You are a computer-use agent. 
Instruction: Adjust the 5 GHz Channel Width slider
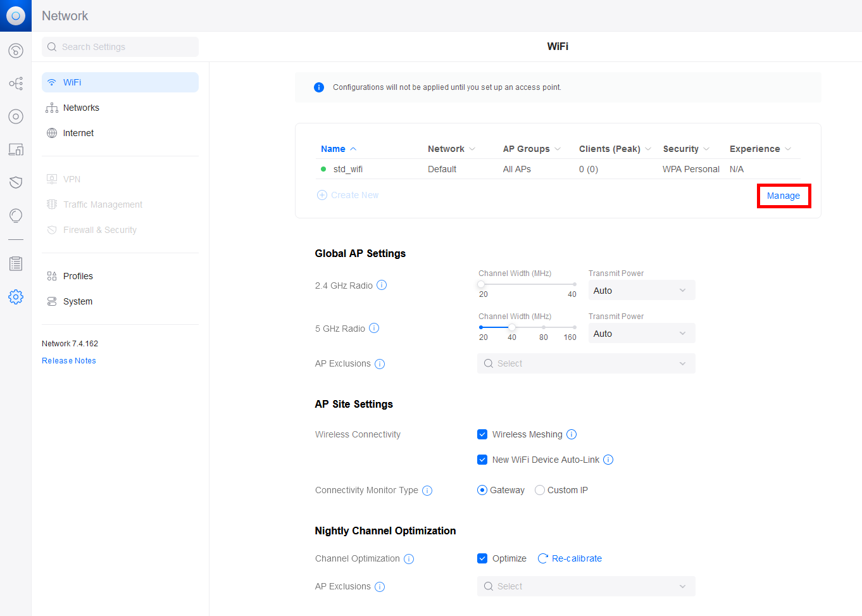click(511, 327)
